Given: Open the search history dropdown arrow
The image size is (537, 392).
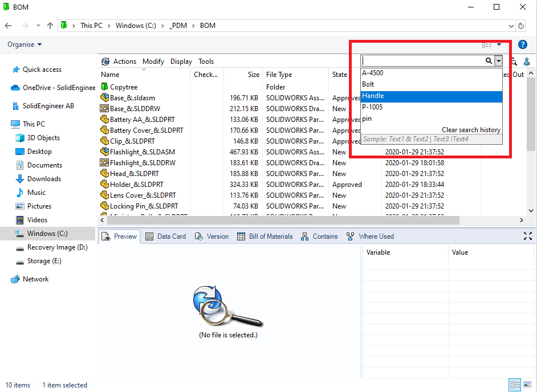Looking at the screenshot, I should pyautogui.click(x=498, y=60).
